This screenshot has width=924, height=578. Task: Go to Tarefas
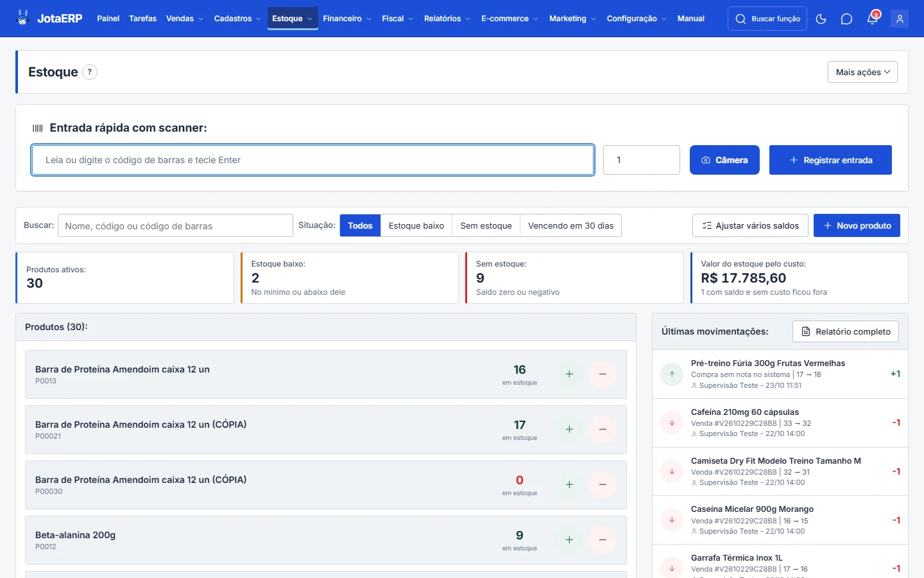[142, 19]
